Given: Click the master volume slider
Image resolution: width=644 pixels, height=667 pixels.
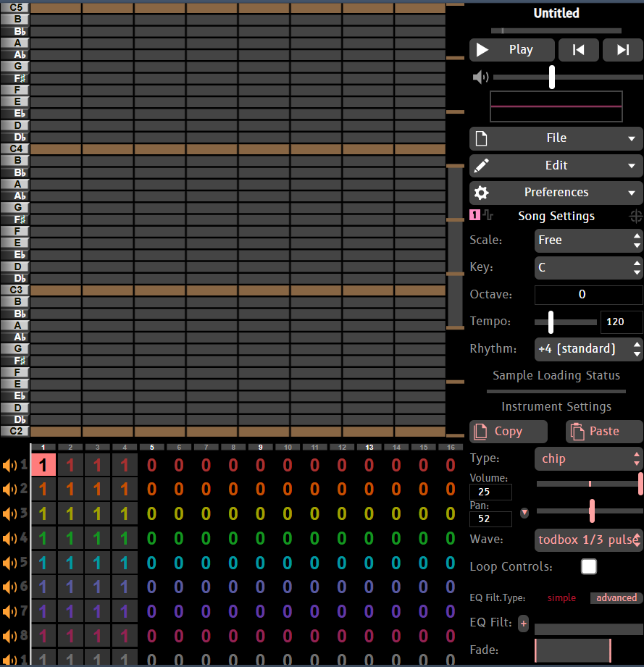Looking at the screenshot, I should [568, 77].
